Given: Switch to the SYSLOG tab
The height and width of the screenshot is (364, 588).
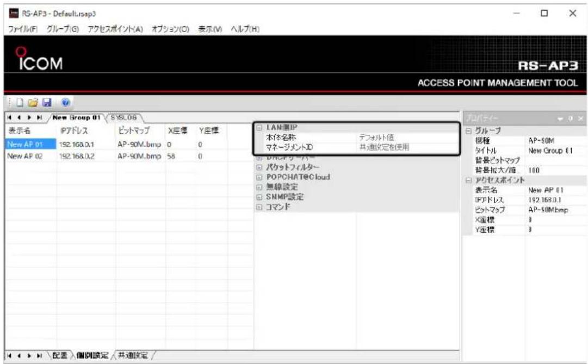Looking at the screenshot, I should click(x=124, y=117).
